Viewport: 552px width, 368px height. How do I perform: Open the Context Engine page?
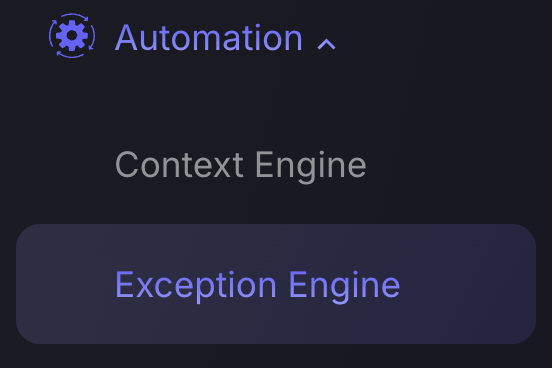pyautogui.click(x=241, y=165)
